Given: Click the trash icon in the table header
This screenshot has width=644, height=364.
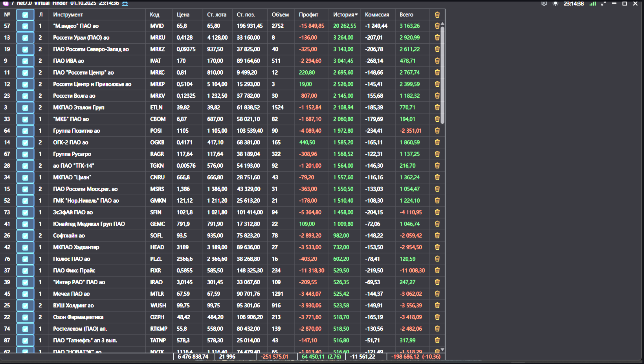Looking at the screenshot, I should [x=437, y=15].
